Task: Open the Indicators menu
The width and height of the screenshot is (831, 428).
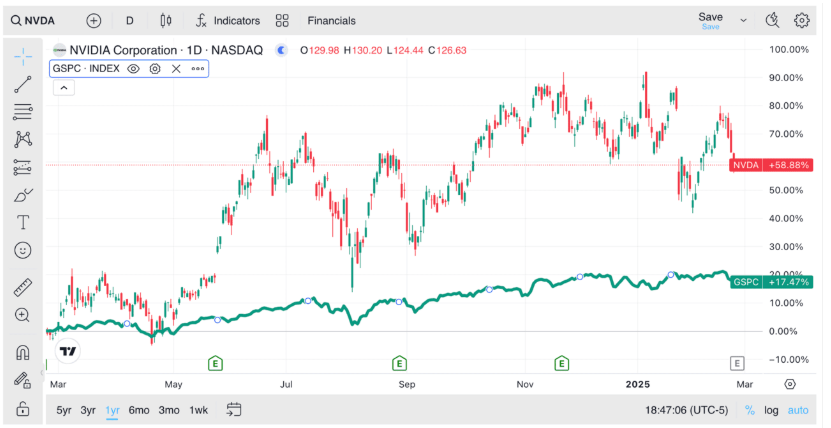Action: point(228,21)
